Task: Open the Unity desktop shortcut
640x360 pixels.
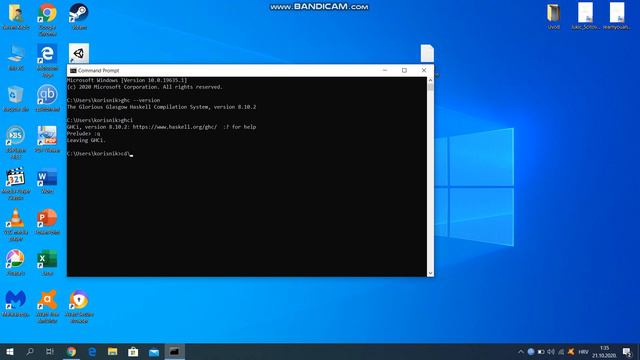Action: (79, 53)
